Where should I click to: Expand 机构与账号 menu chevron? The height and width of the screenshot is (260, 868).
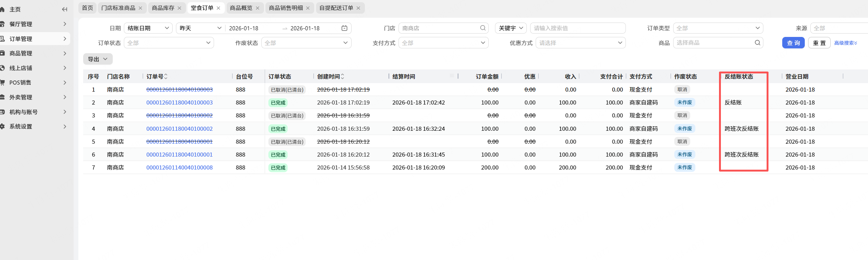coord(65,112)
